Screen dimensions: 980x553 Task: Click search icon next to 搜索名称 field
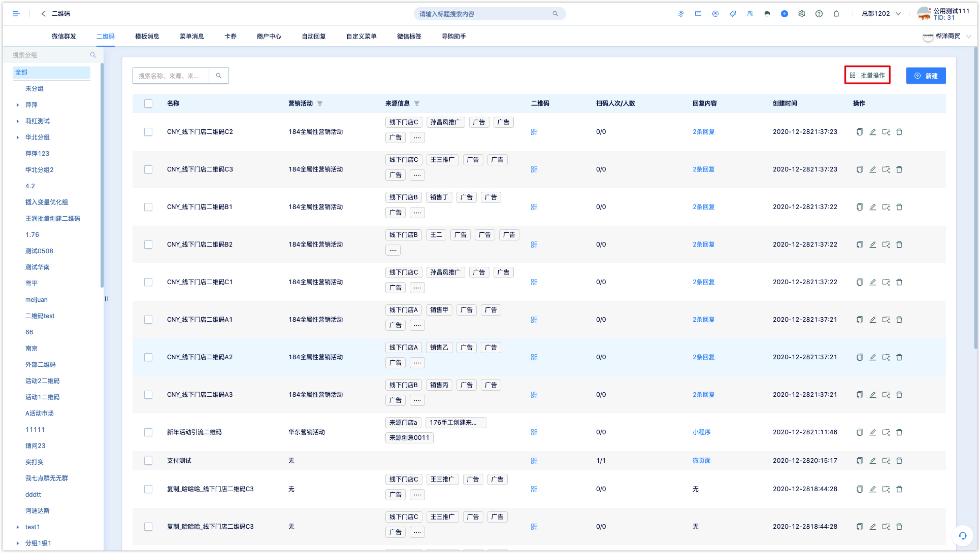click(x=219, y=76)
